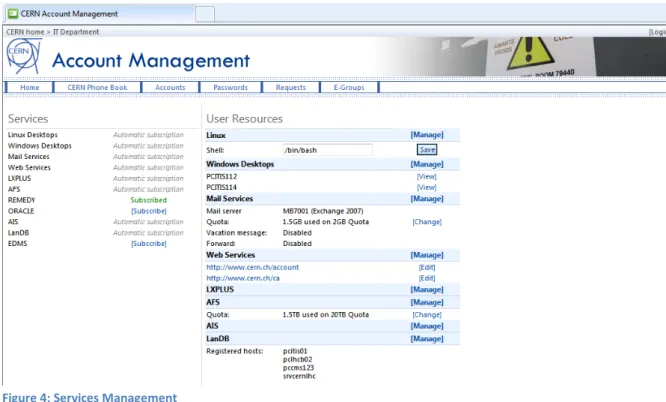Click registered host pccms123
The height and width of the screenshot is (402, 666).
pyautogui.click(x=298, y=368)
